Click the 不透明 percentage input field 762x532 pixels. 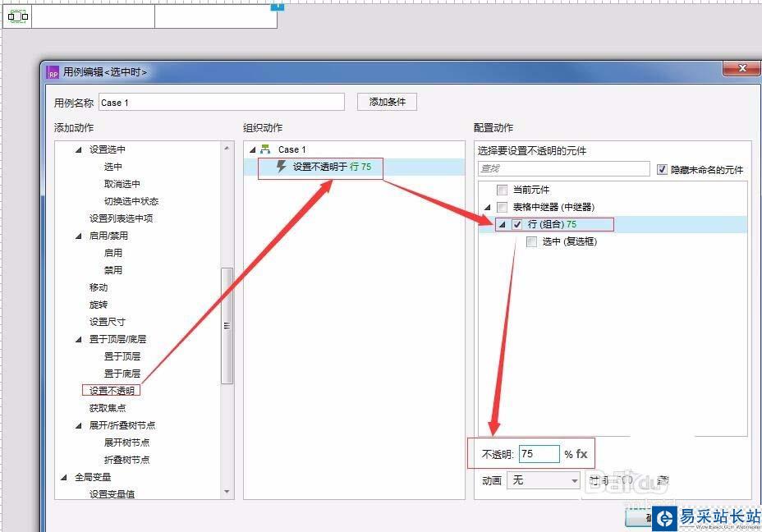pos(539,454)
